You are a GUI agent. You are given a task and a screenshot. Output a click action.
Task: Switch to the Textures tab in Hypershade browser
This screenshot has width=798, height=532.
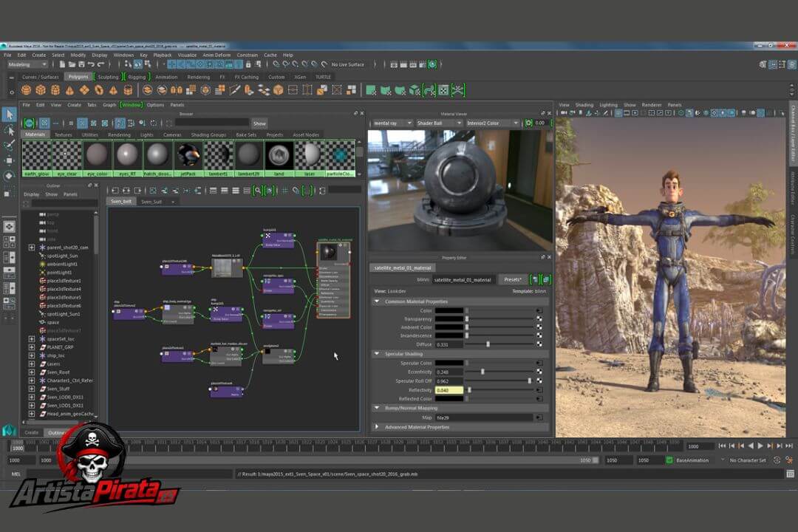pyautogui.click(x=64, y=135)
